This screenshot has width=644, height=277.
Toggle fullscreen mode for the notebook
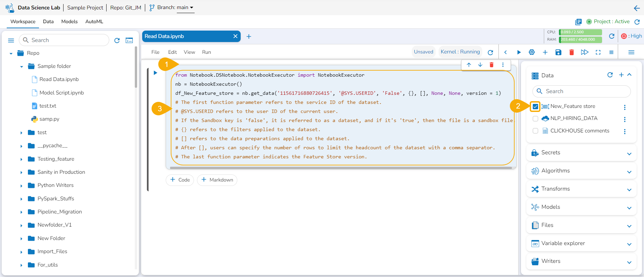click(598, 52)
